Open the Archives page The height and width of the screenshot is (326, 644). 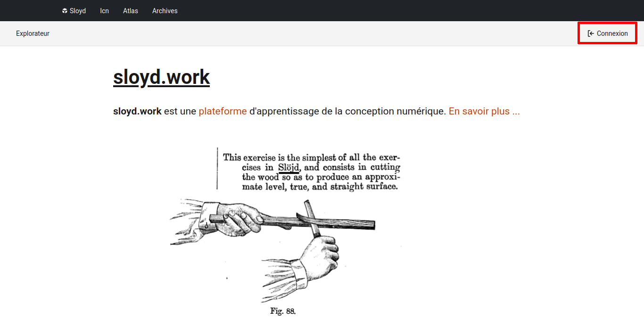pyautogui.click(x=165, y=11)
